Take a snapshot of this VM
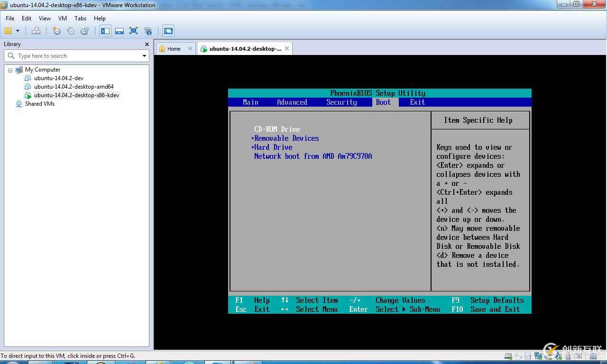 [x=57, y=31]
